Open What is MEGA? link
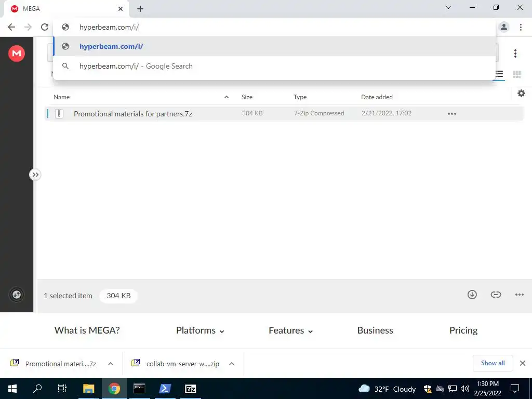The width and height of the screenshot is (532, 399). (x=87, y=330)
